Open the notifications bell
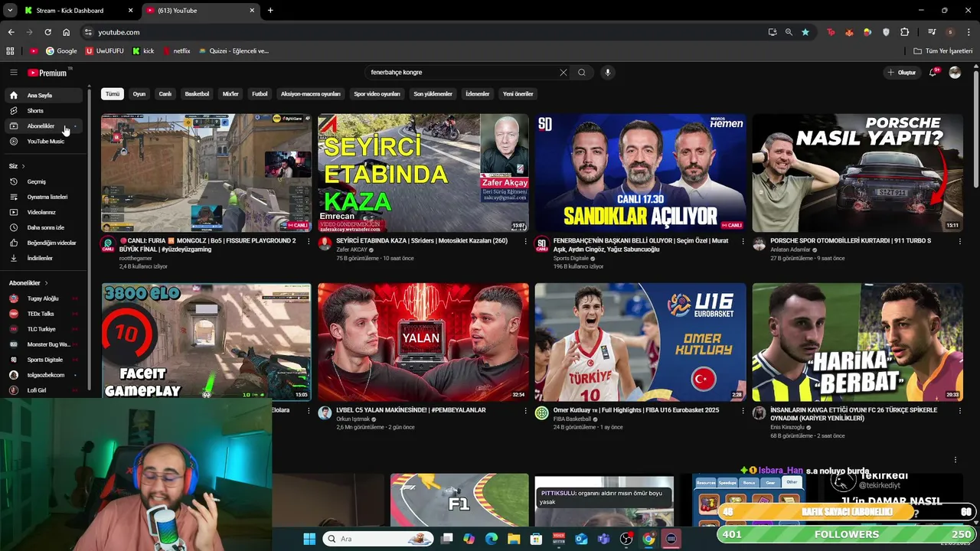This screenshot has width=980, height=551. tap(933, 73)
